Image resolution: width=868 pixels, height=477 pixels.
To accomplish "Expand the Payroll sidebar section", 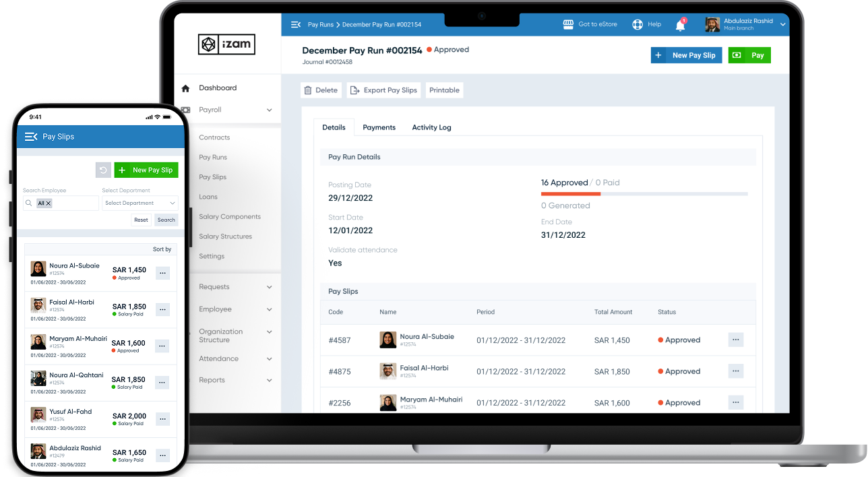I will tap(269, 110).
